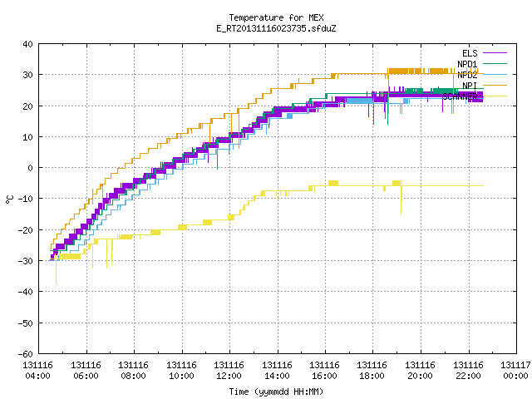This screenshot has width=532, height=399.
Task: Click the x-axis tick label 131116 06:00
Action: click(86, 371)
